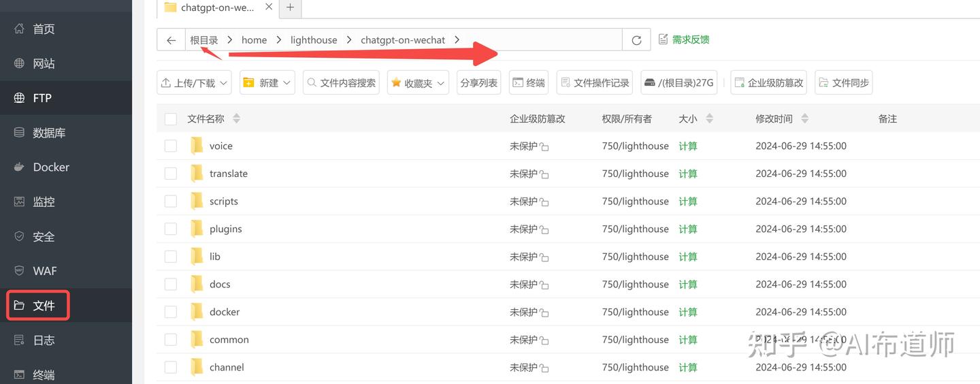Check the voice folder checkbox
The image size is (980, 384).
(171, 146)
